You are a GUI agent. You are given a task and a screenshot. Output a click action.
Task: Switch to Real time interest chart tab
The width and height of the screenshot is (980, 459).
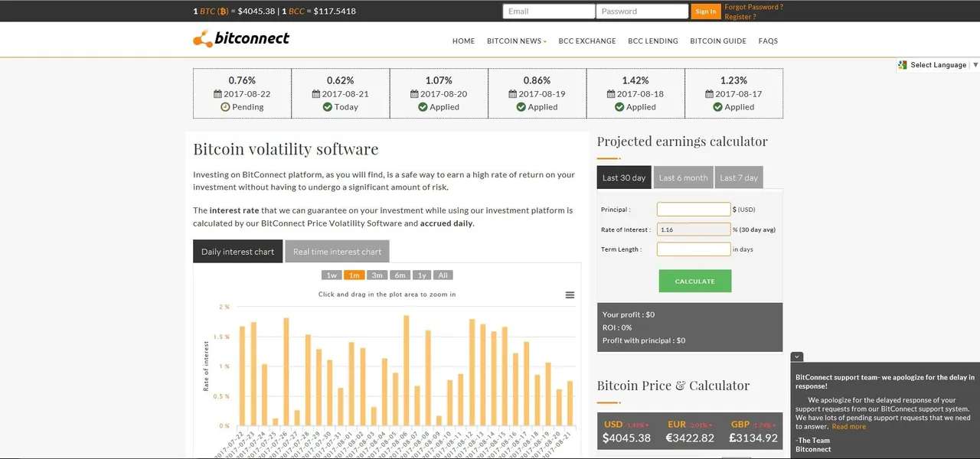337,252
